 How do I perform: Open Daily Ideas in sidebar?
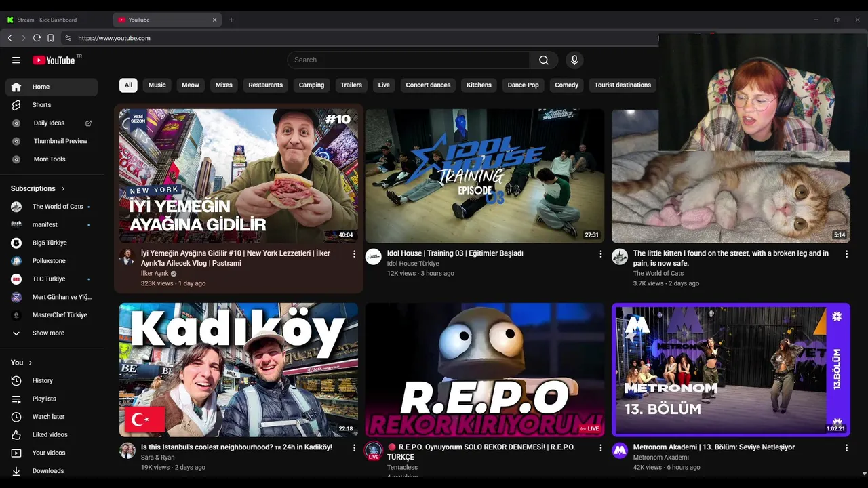point(52,123)
